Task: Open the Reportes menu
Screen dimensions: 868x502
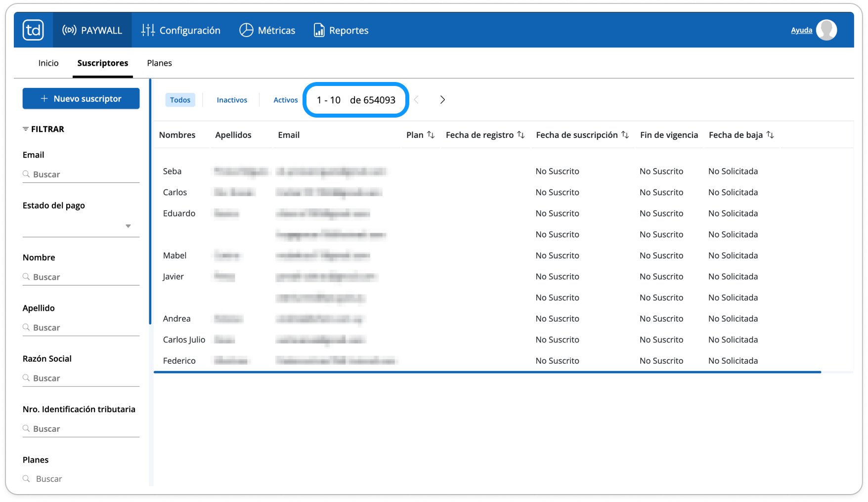Action: (x=341, y=30)
